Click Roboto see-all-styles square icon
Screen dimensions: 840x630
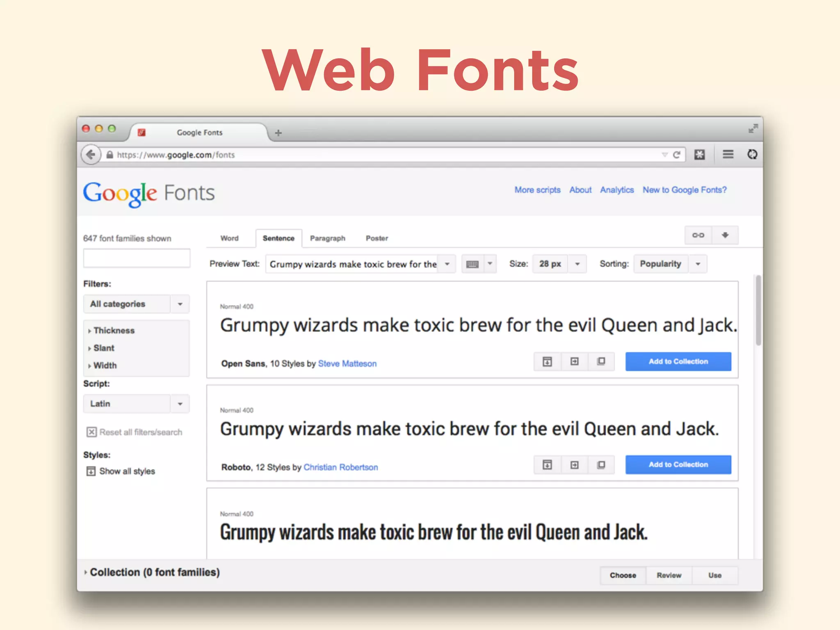[x=601, y=465]
